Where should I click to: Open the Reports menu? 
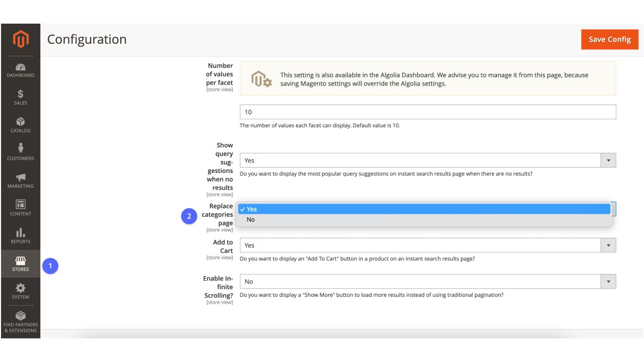click(x=21, y=236)
